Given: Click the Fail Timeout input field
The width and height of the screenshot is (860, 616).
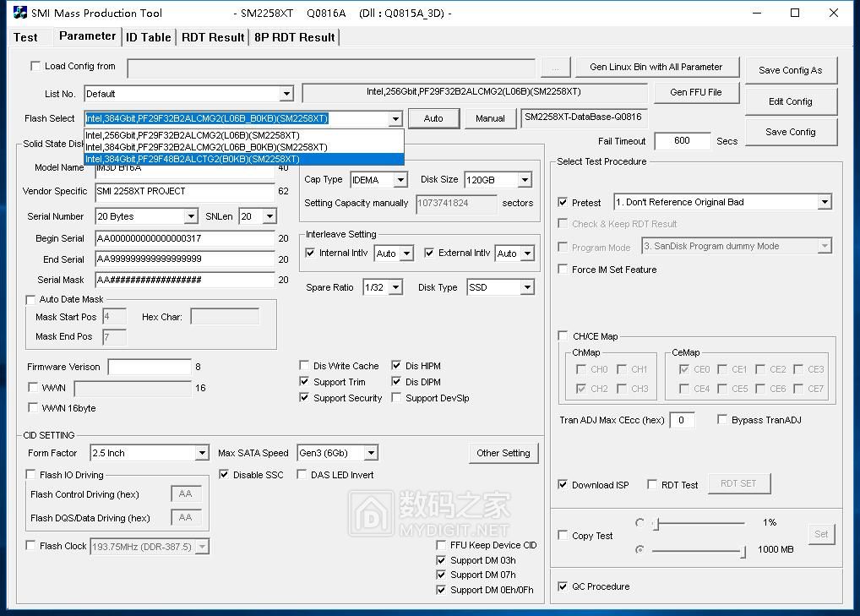Looking at the screenshot, I should 683,141.
